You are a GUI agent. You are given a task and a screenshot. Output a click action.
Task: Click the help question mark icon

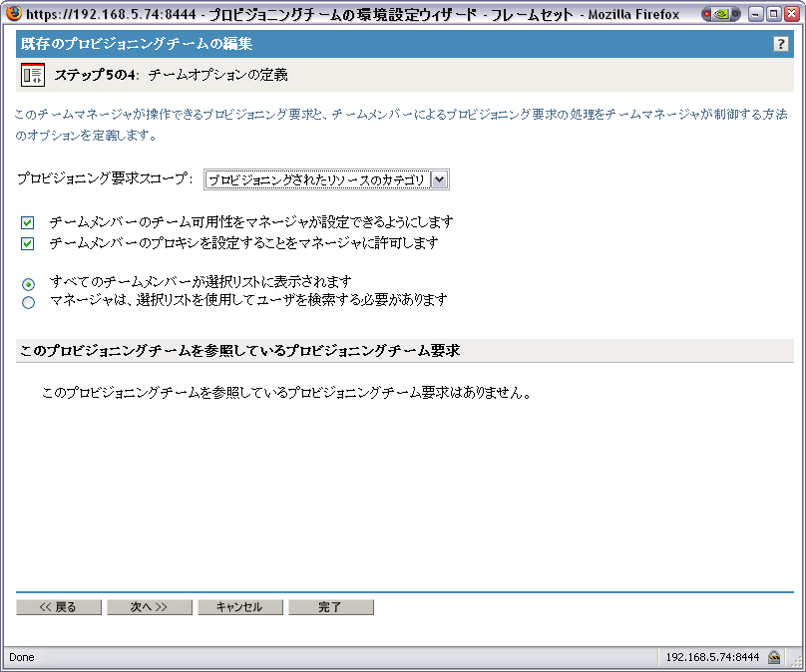tap(780, 44)
